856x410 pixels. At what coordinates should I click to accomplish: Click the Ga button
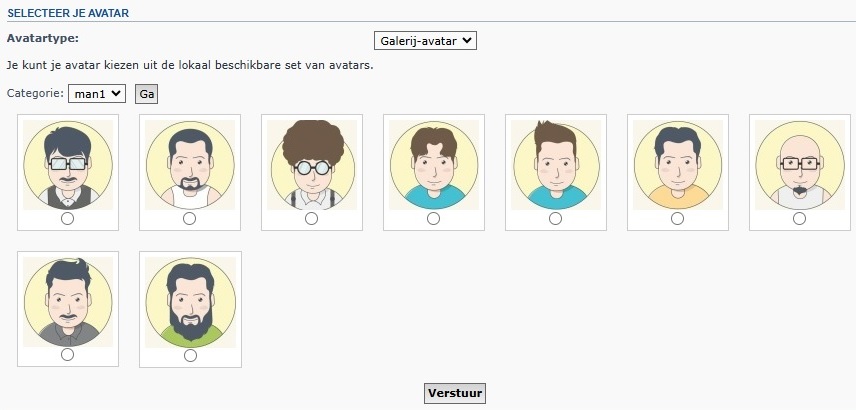[146, 93]
